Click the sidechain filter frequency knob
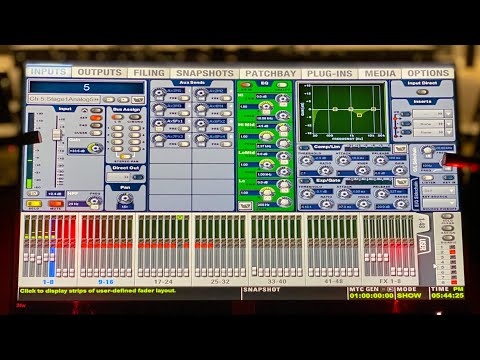 click(428, 151)
